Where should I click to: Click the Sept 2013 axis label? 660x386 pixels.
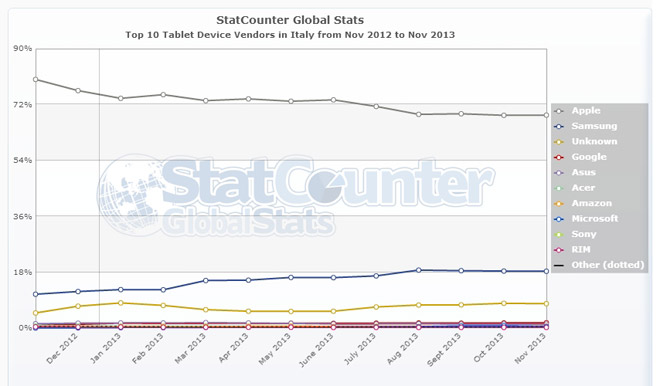444,349
